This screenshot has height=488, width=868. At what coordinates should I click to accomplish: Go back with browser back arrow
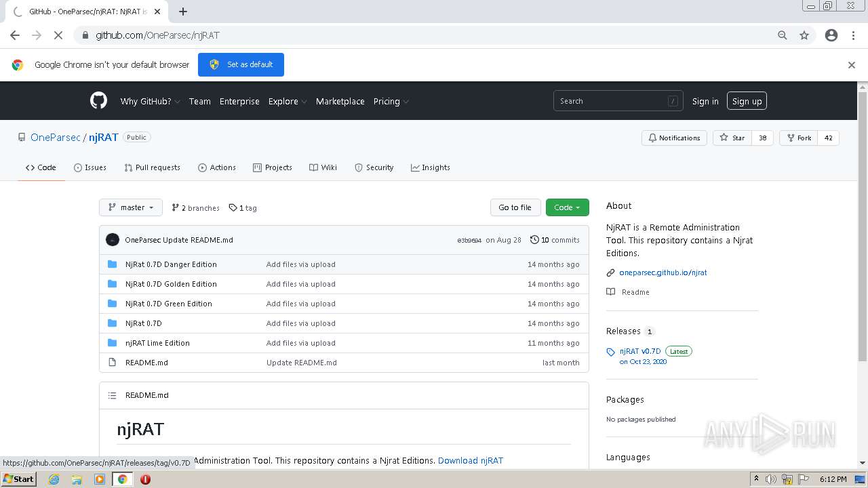pos(15,35)
